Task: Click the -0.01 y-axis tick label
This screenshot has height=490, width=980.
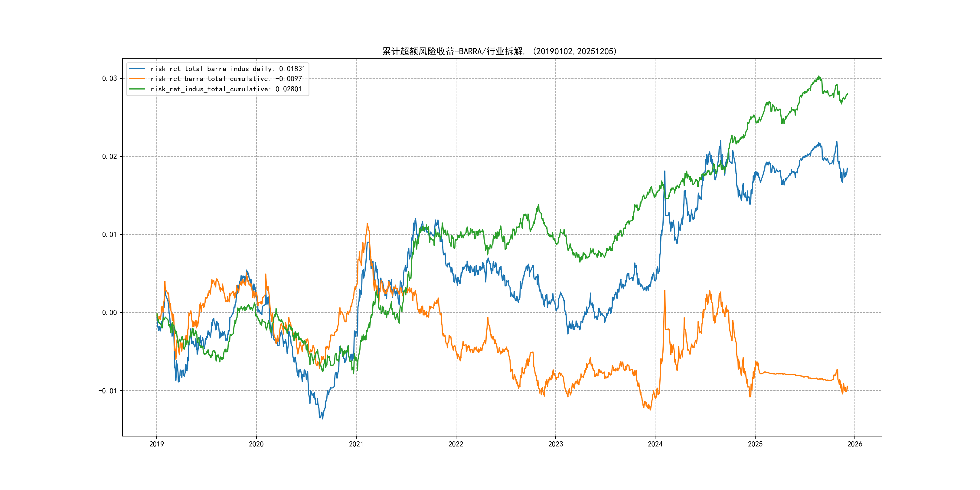Action: [x=108, y=391]
